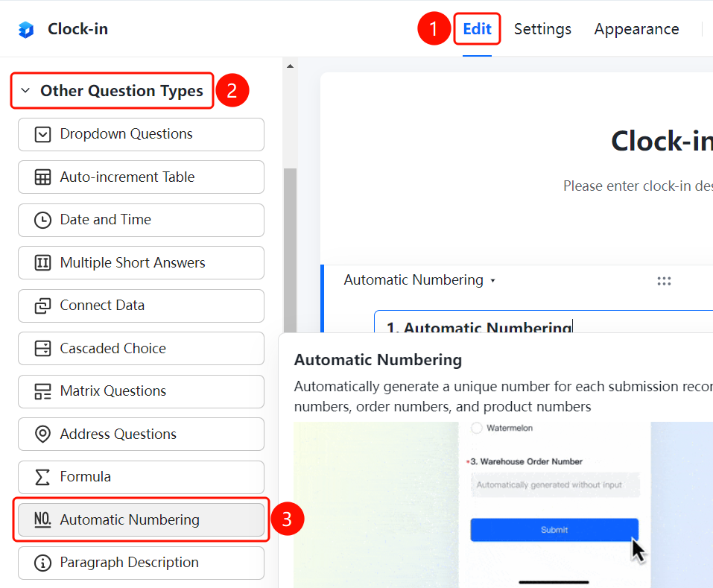Insert a Formula question
This screenshot has height=588, width=713.
click(x=141, y=477)
